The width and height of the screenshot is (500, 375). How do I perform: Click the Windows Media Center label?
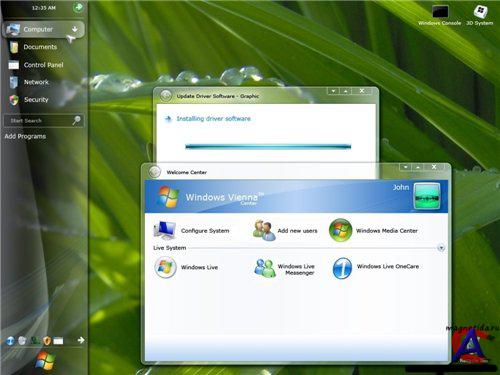pyautogui.click(x=387, y=231)
